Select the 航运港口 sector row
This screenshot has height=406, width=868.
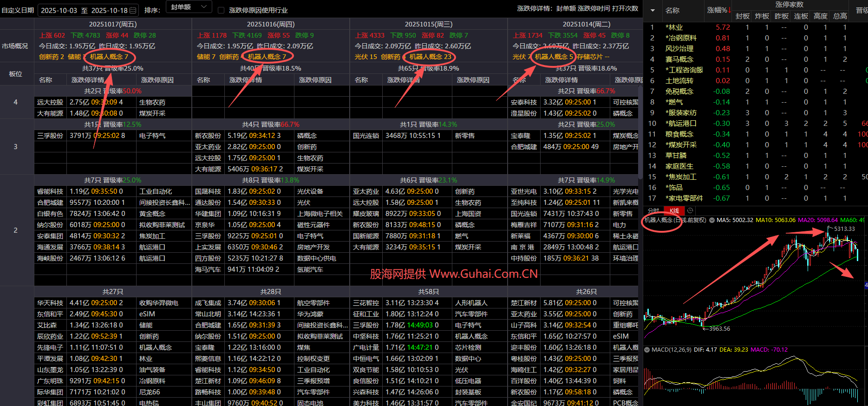(681, 124)
